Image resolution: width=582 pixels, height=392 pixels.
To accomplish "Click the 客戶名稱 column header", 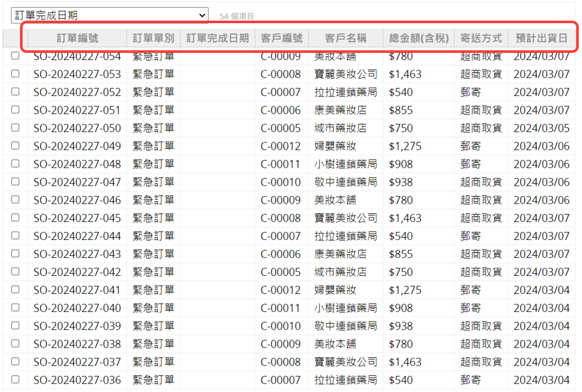I will tap(345, 38).
